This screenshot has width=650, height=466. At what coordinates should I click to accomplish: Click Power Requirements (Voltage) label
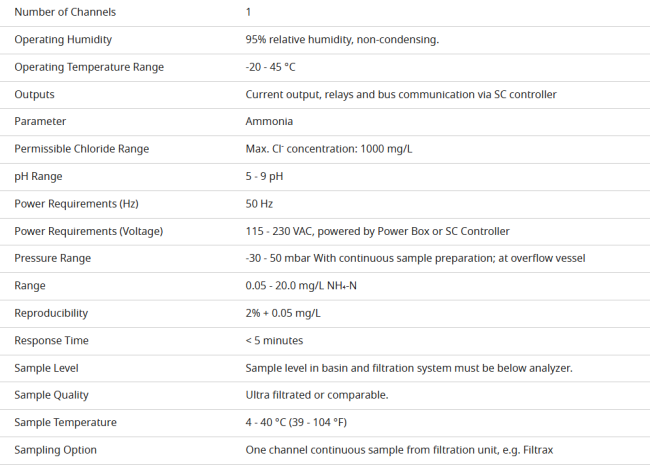click(x=89, y=231)
